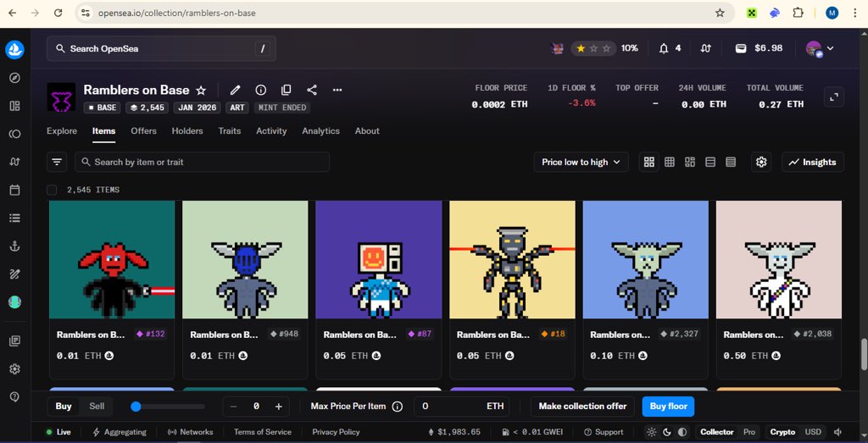The image size is (868, 443).
Task: Switch to Pro mode
Action: pos(749,432)
